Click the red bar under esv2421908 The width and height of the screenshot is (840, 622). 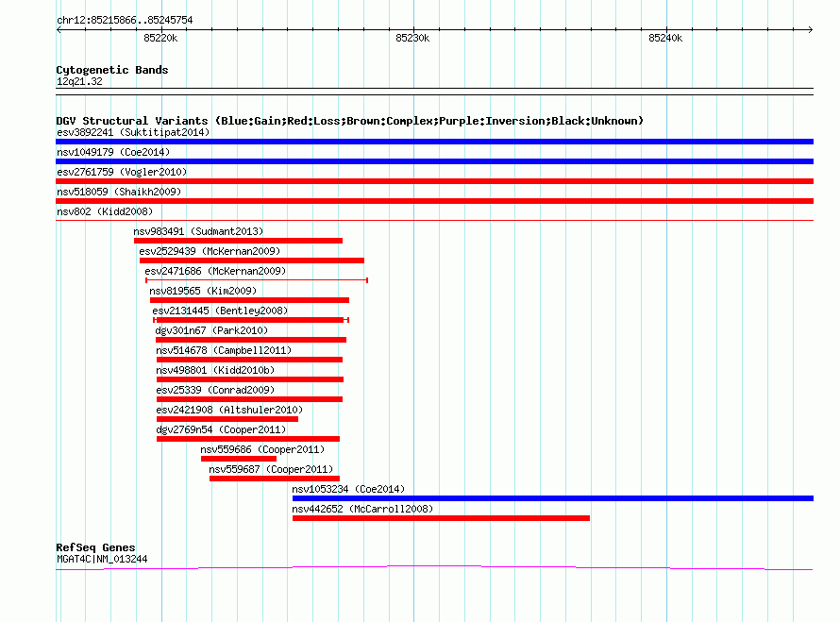(227, 419)
